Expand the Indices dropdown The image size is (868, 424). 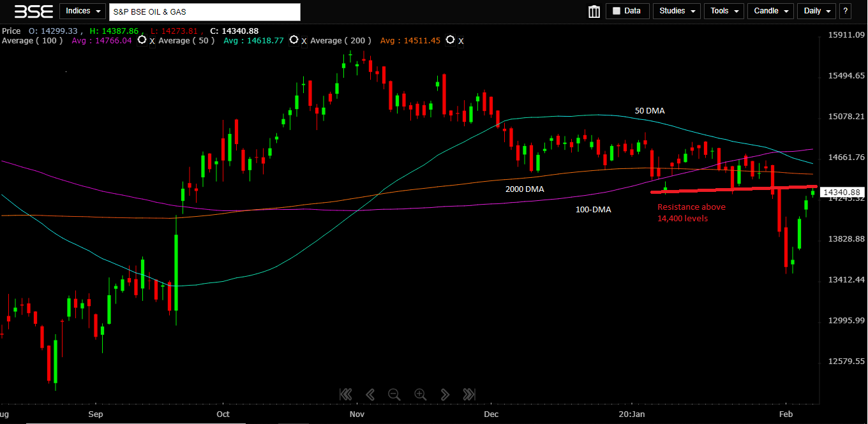click(82, 11)
